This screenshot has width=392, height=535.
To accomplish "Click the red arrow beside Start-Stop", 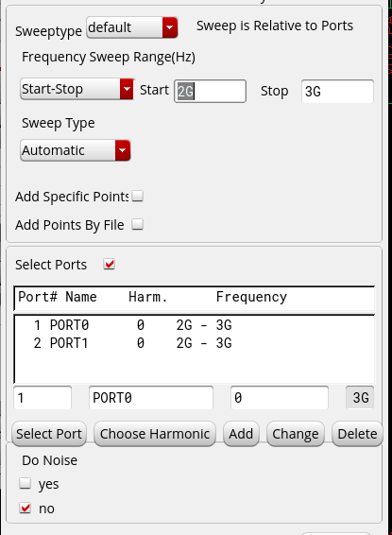I will click(x=127, y=89).
